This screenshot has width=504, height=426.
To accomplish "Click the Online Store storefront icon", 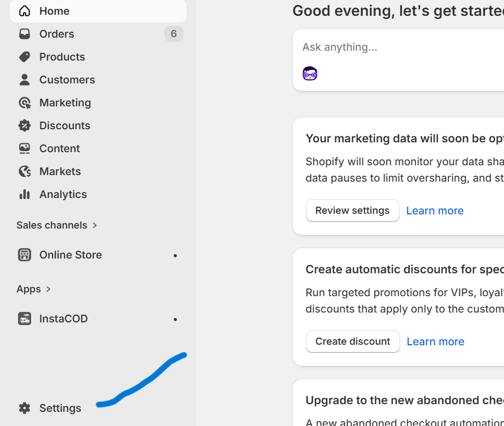I will [x=25, y=255].
